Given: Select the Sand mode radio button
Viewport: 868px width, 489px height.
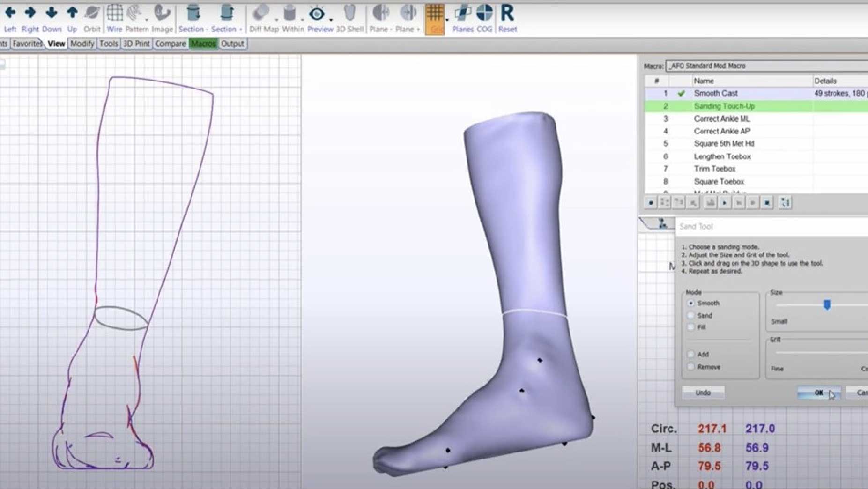Looking at the screenshot, I should click(691, 316).
